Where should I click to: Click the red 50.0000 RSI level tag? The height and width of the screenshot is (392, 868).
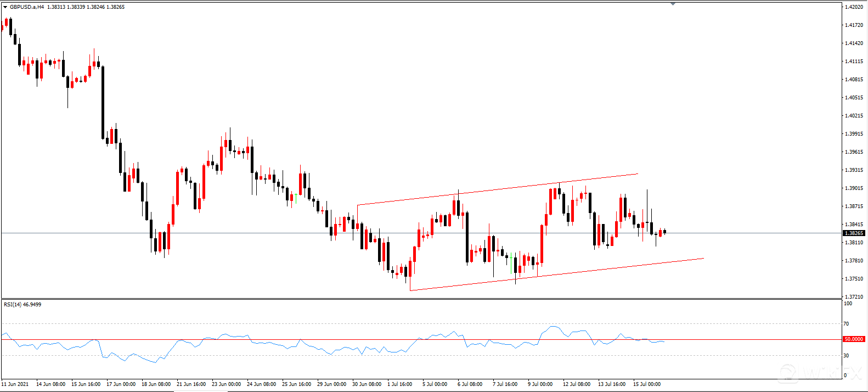[854, 339]
